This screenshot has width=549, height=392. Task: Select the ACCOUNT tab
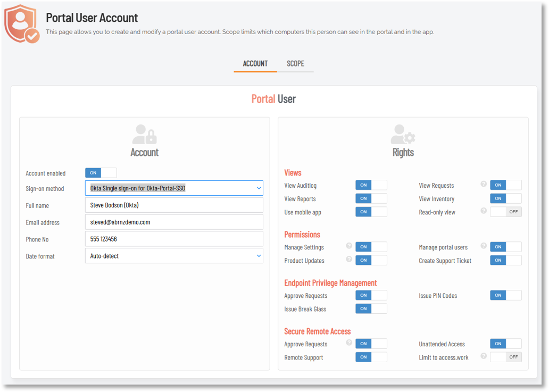255,64
